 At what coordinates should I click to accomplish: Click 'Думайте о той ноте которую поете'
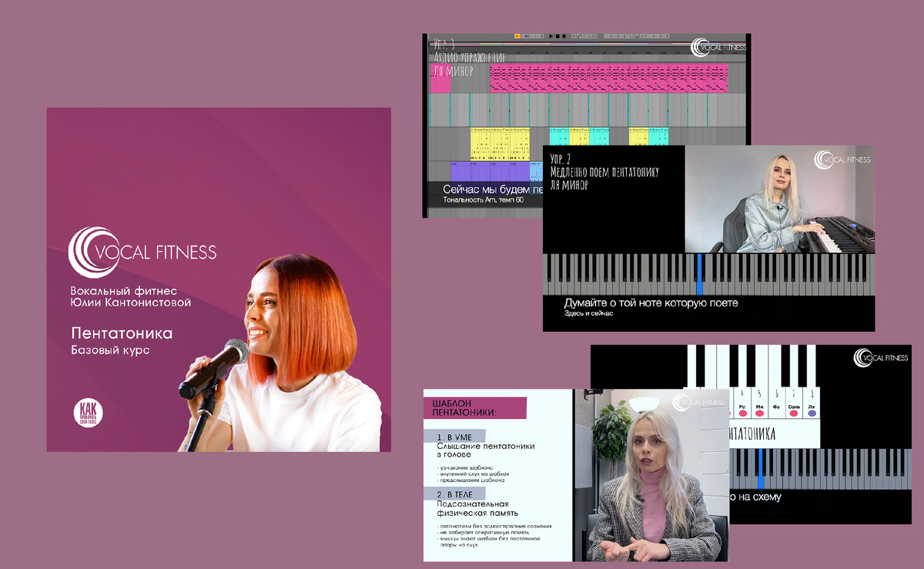coord(651,303)
